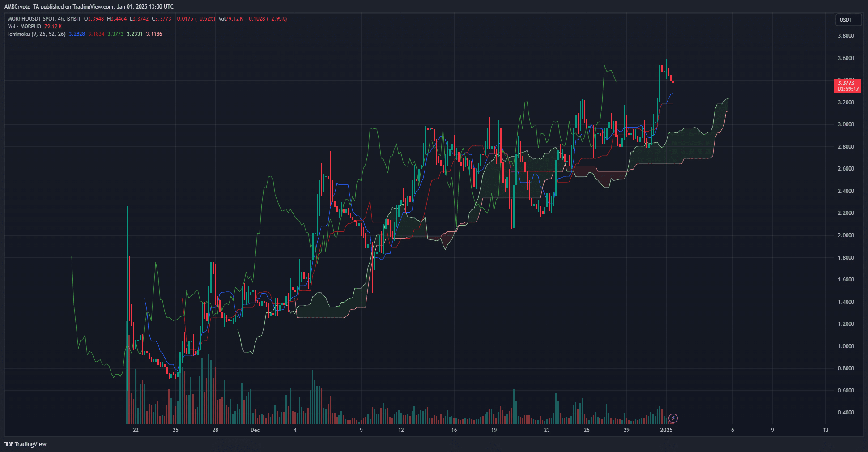Viewport: 868px width, 452px height.
Task: Open the Ichimoku (9, 26, 52, 26) indicator legend
Action: 37,34
